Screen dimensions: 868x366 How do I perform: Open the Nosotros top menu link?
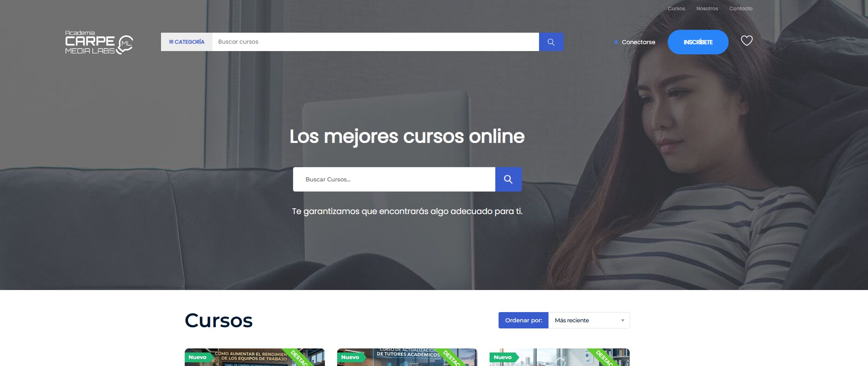707,9
